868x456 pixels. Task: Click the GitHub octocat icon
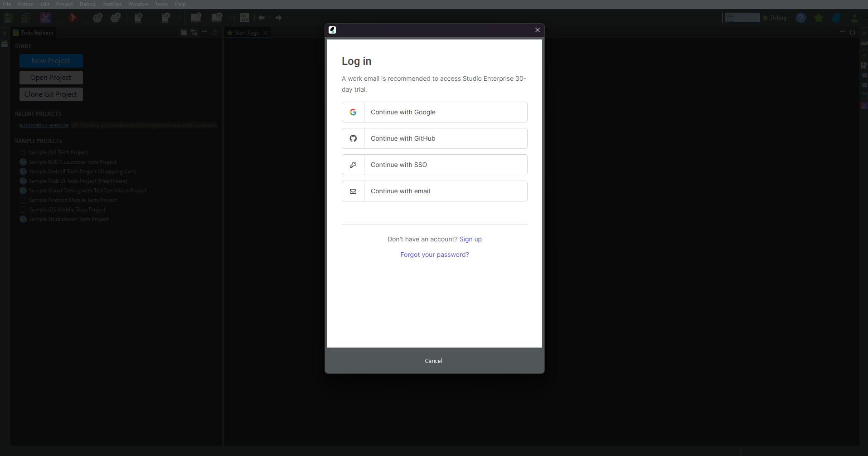(x=353, y=138)
